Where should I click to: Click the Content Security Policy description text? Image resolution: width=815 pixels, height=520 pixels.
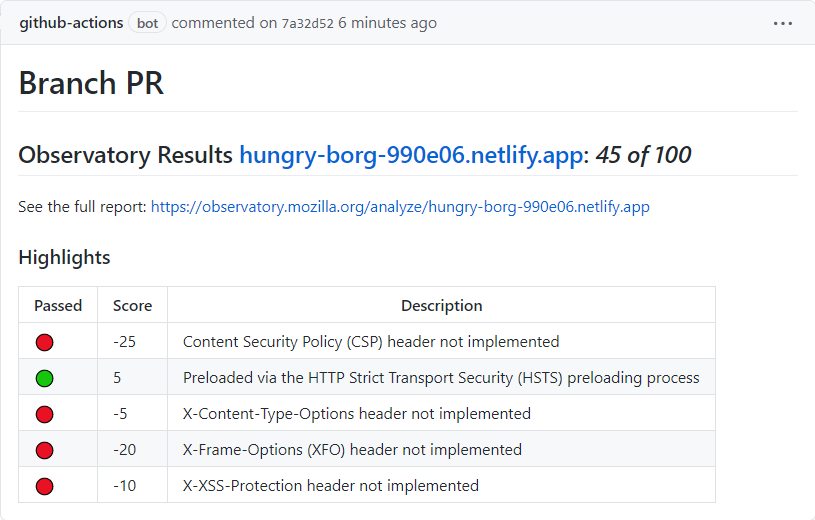371,342
